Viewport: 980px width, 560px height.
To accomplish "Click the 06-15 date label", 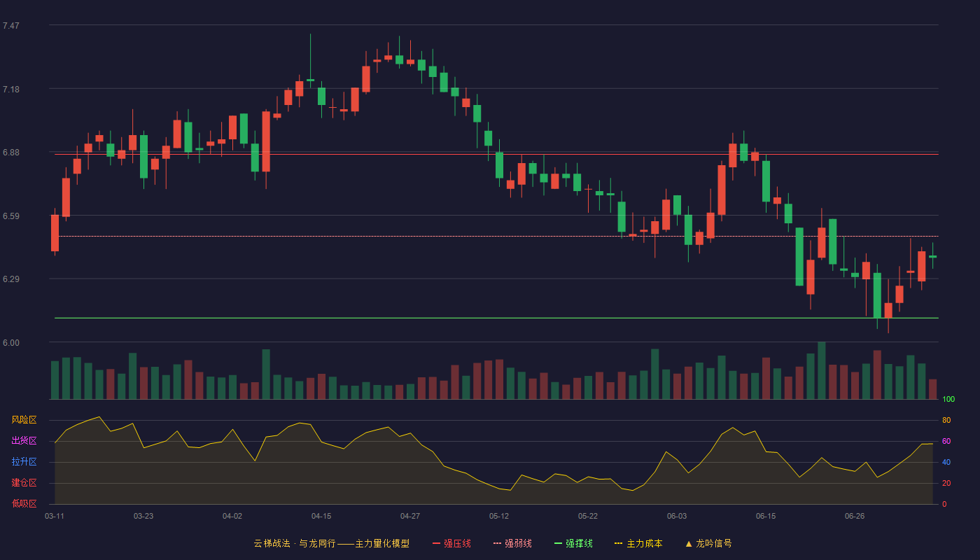I will click(766, 516).
